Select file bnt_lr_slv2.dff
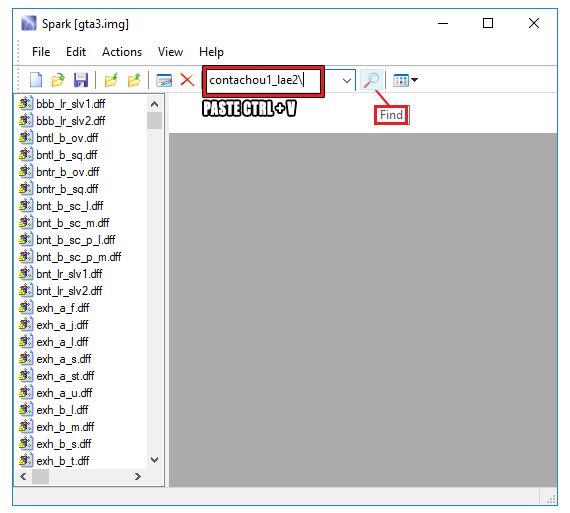Viewport: 570px width, 513px height. pos(69,291)
